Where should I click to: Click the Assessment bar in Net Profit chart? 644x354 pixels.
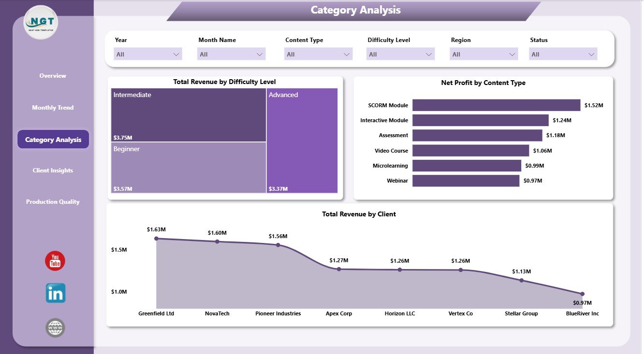coord(477,135)
